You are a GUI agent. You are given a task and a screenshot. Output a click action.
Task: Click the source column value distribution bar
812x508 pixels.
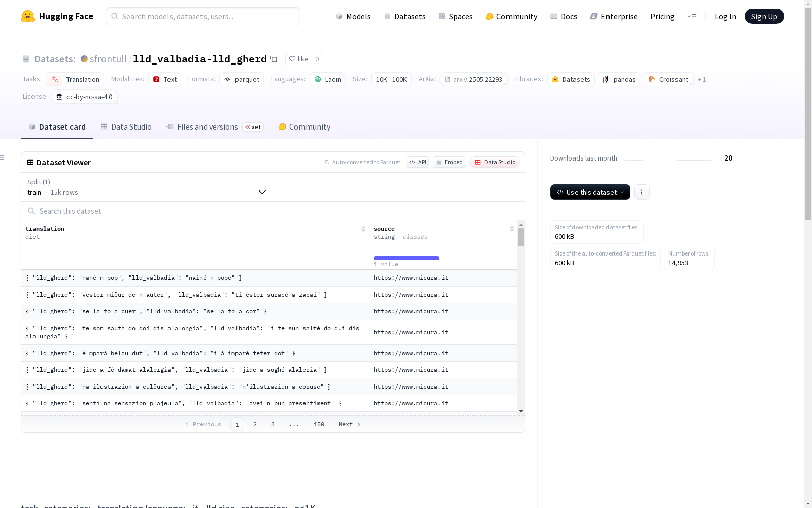[407, 258]
